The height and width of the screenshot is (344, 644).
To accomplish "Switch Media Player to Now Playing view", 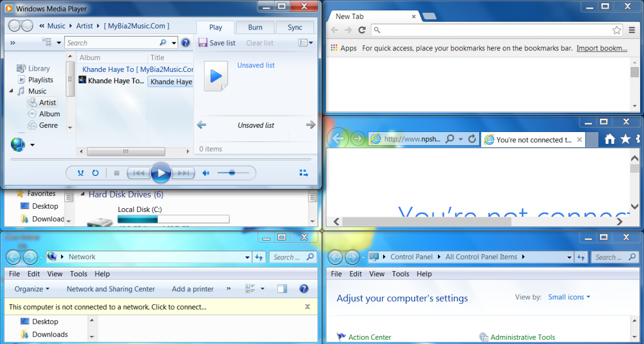I will coord(304,173).
